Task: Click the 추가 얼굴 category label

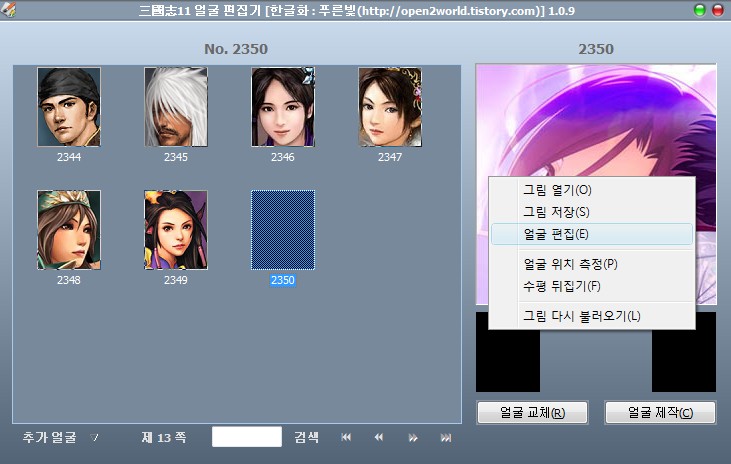Action: coord(49,437)
